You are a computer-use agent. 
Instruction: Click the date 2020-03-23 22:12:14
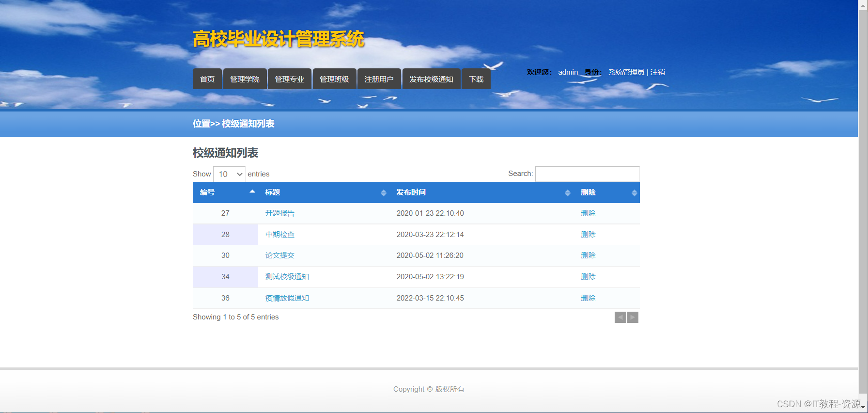430,235
